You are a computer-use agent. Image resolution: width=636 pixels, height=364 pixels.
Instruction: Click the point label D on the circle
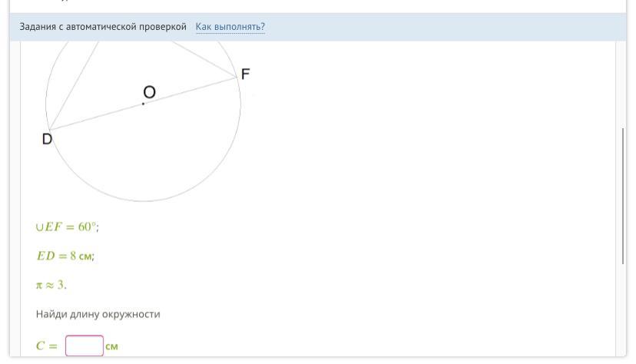[x=47, y=139]
